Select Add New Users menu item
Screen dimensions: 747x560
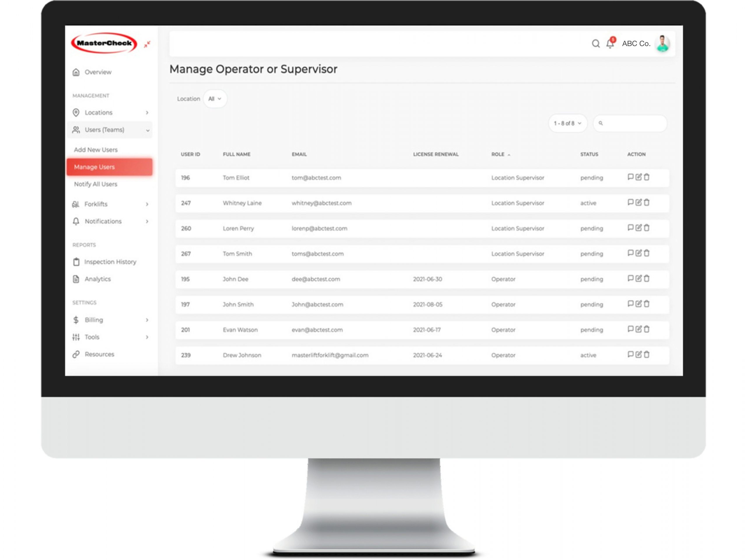click(97, 149)
